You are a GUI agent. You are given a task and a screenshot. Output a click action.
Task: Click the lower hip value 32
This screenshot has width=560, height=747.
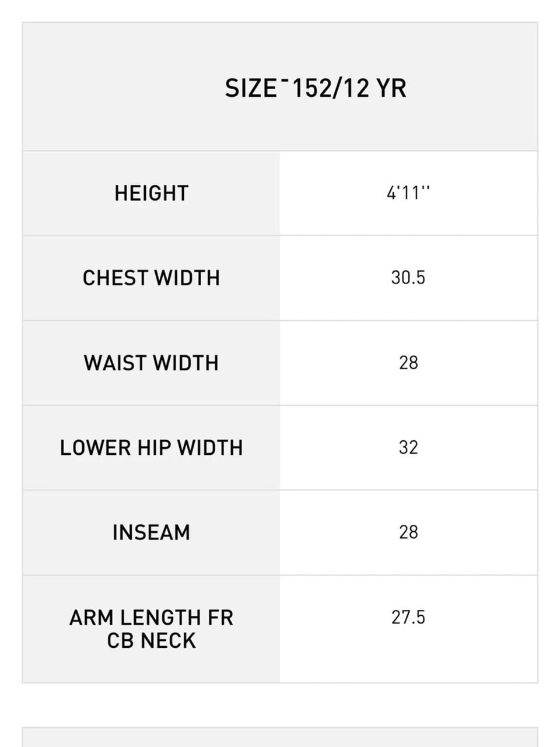click(408, 447)
